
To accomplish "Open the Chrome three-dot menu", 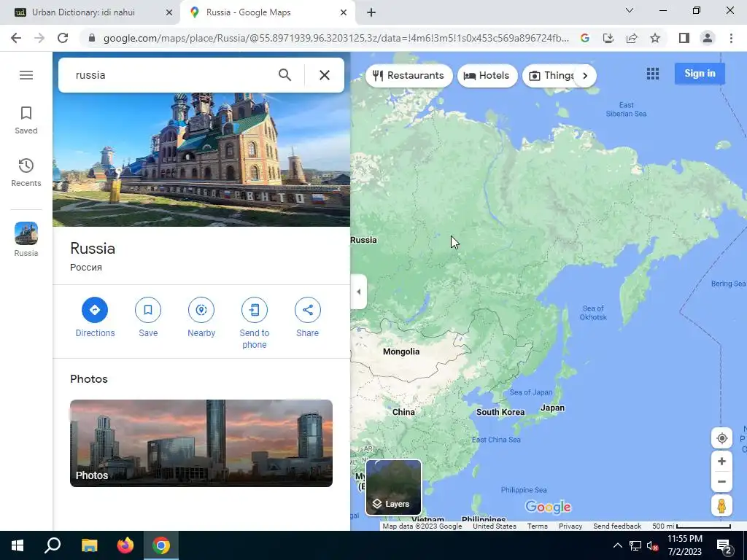I will (x=731, y=38).
